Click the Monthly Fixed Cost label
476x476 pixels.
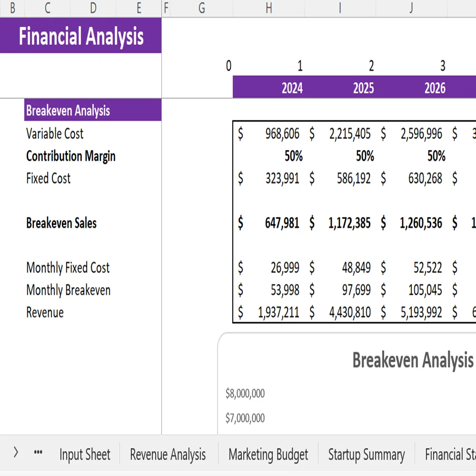coord(68,268)
